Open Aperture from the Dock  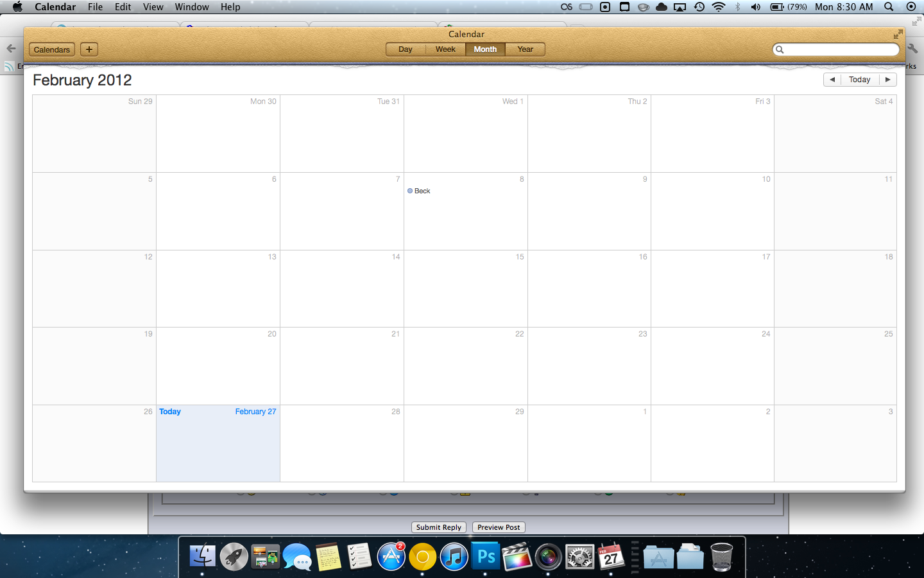(549, 556)
